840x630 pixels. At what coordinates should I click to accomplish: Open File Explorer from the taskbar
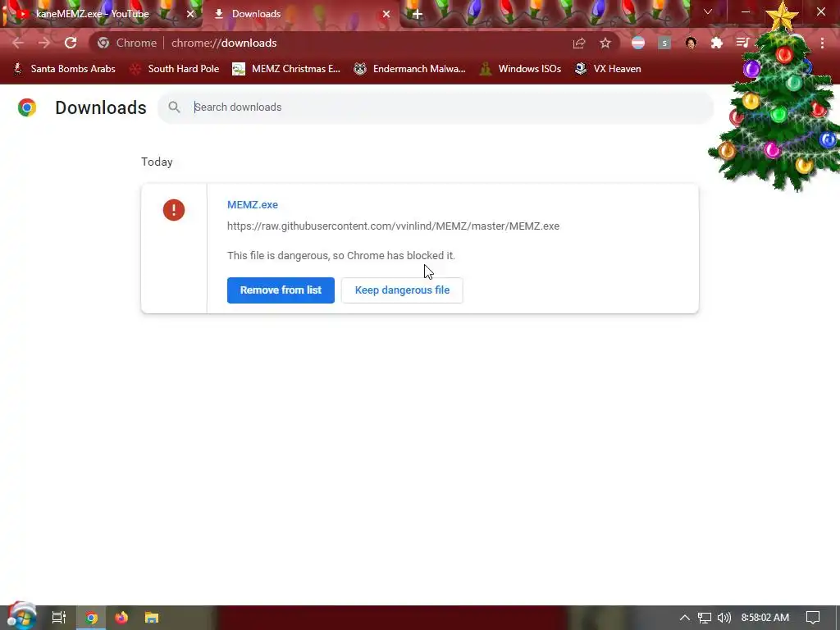pyautogui.click(x=152, y=618)
